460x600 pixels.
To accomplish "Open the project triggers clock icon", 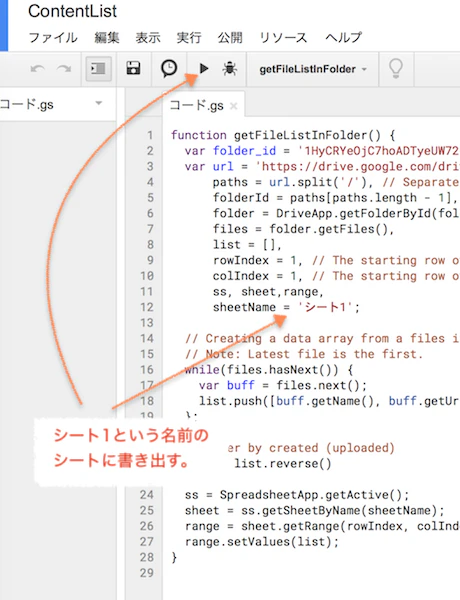I will click(x=169, y=68).
